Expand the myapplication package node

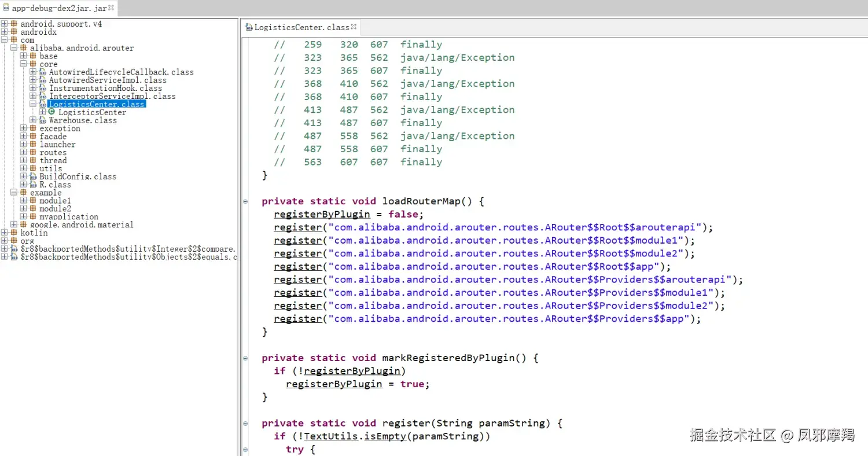[24, 217]
